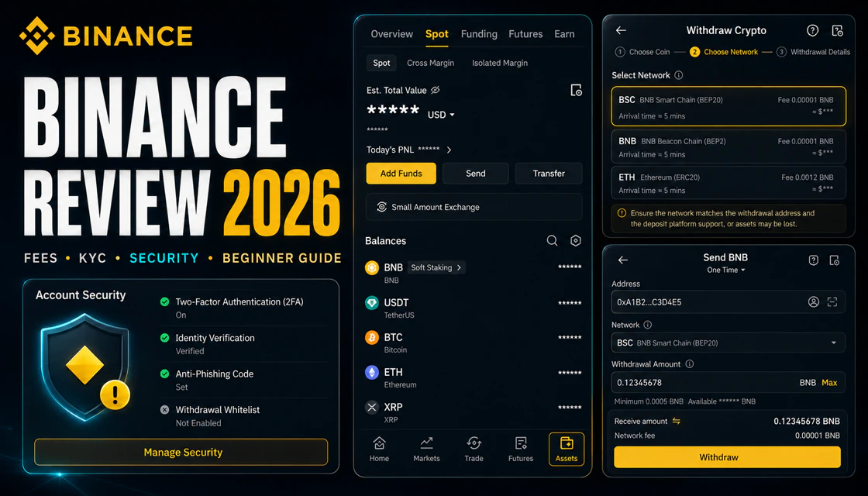The width and height of the screenshot is (868, 496).
Task: Click the Send button
Action: [x=476, y=174]
